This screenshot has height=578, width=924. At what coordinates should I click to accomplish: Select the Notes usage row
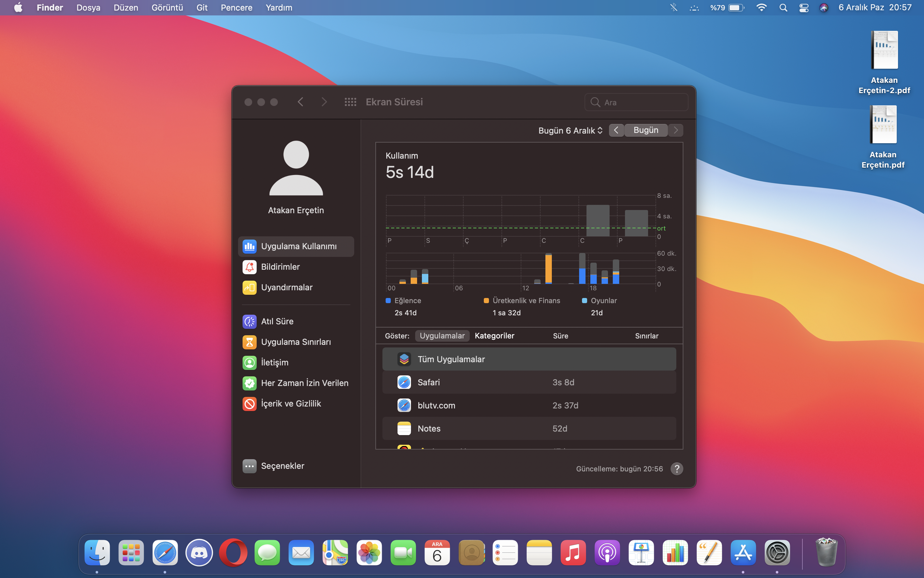point(529,429)
